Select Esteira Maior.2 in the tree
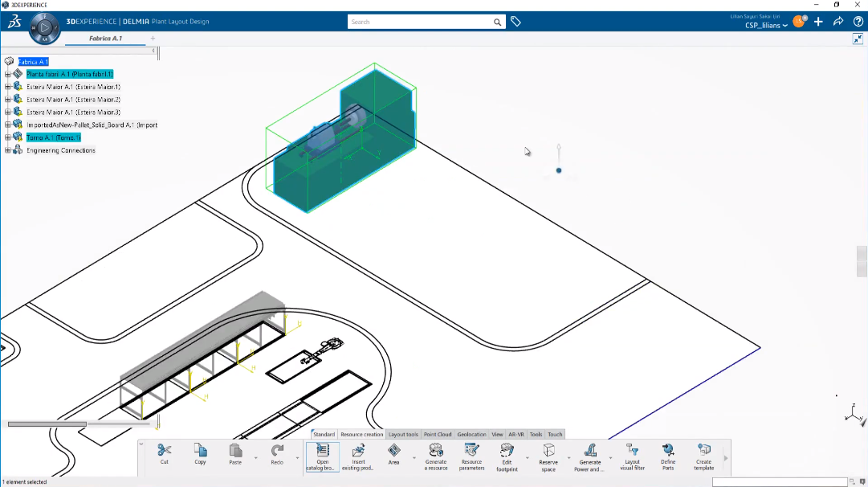The width and height of the screenshot is (868, 487). pos(73,100)
